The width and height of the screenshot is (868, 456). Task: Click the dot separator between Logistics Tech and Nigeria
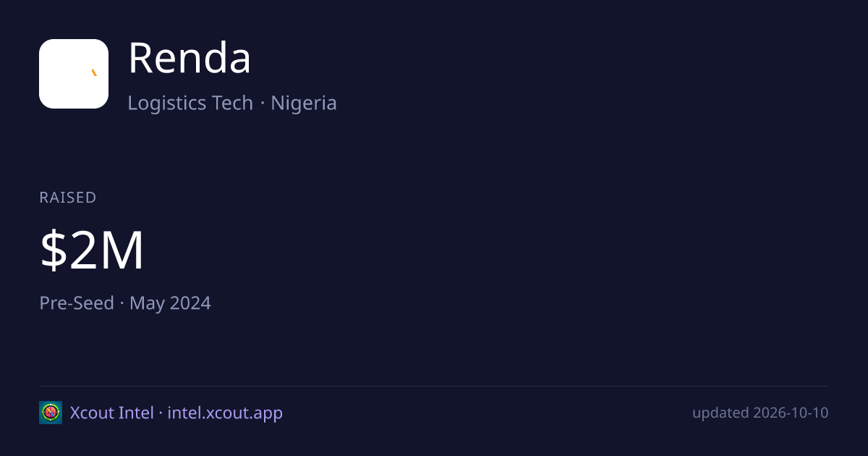click(262, 104)
